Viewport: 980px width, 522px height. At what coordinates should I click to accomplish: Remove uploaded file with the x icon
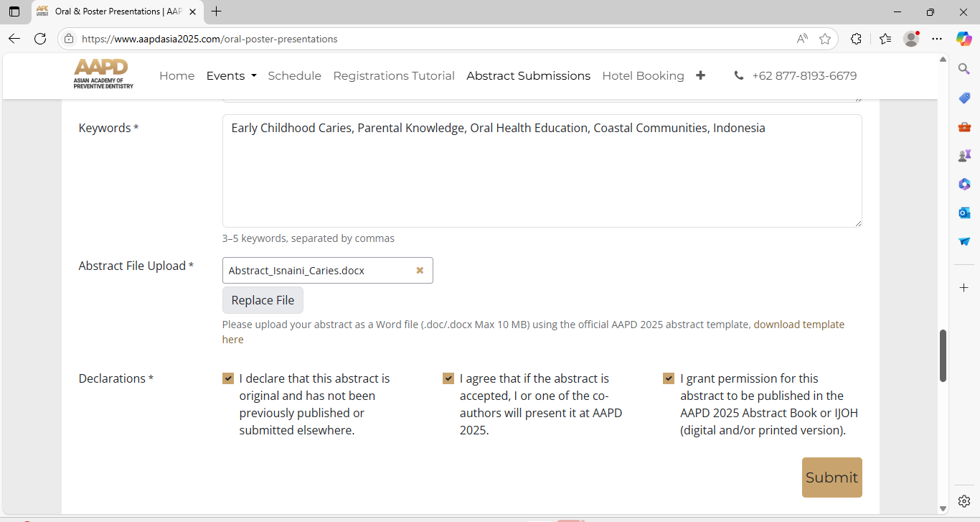[420, 270]
